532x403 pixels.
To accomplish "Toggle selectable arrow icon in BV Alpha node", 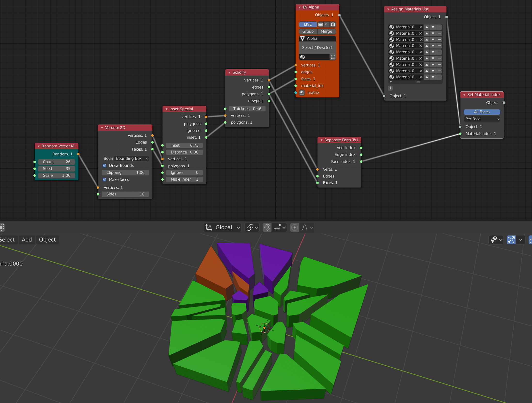I will (x=327, y=24).
